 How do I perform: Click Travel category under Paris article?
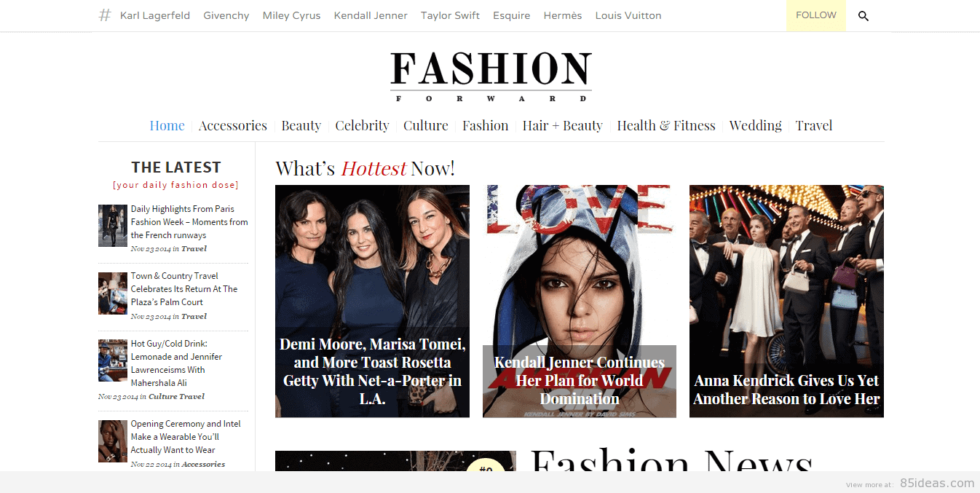click(194, 249)
